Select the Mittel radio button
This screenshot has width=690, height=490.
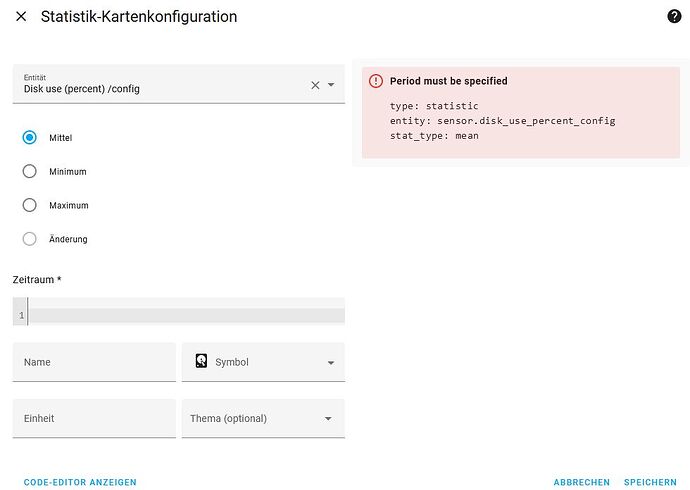tap(30, 138)
